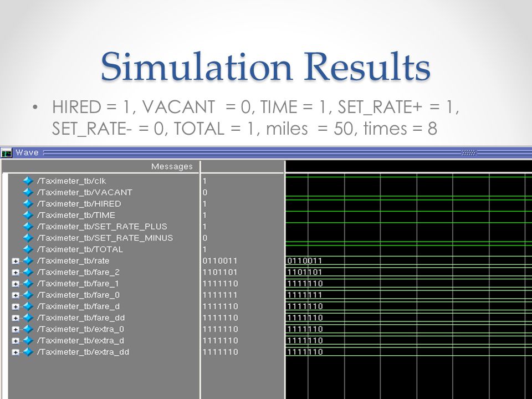The image size is (532, 399).
Task: Click the Wave window icon in title bar
Action: point(7,153)
